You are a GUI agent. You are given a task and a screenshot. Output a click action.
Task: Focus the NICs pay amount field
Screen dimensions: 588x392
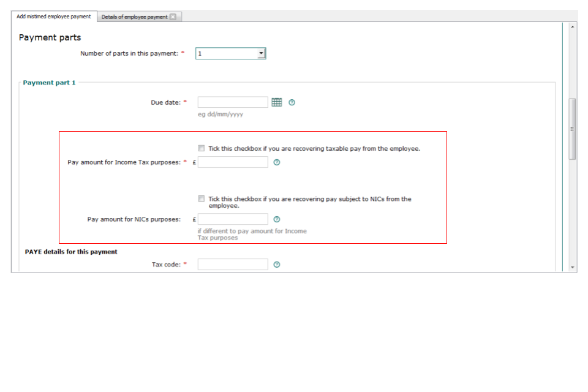coord(233,219)
